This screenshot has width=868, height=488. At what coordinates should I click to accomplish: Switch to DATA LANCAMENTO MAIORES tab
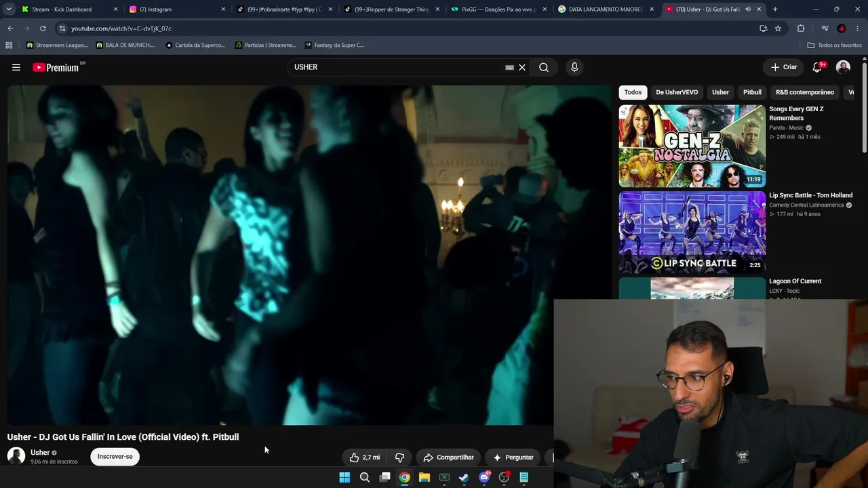coord(606,9)
